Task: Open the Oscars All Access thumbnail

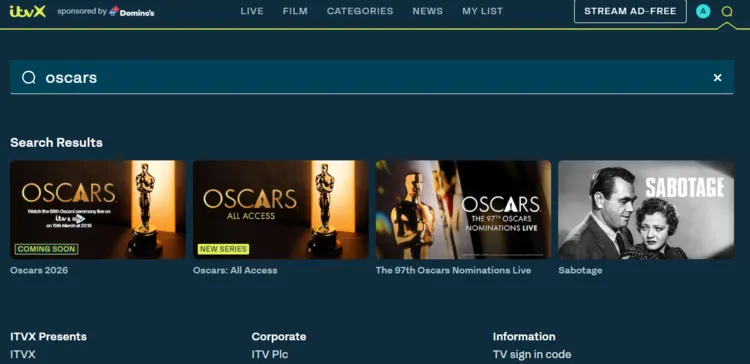Action: [281, 210]
